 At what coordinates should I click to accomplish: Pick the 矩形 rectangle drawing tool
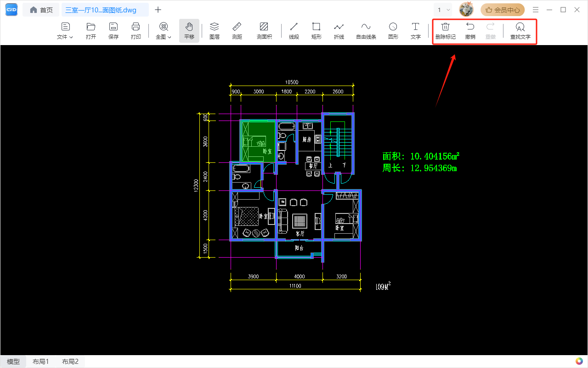click(x=316, y=31)
